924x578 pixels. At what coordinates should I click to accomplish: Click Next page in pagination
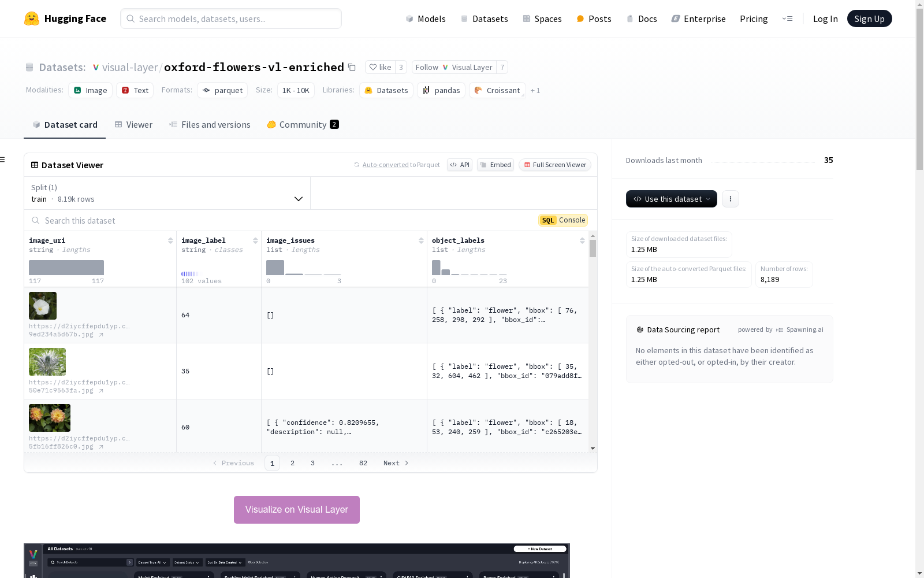pos(396,463)
